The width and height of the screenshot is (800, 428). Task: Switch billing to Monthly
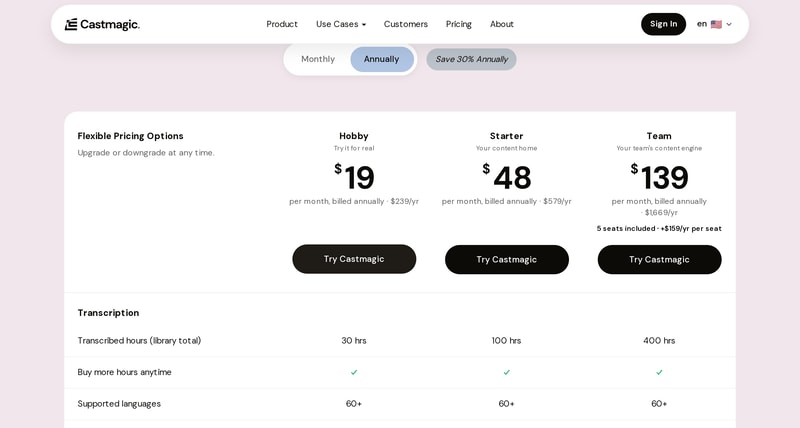point(318,59)
